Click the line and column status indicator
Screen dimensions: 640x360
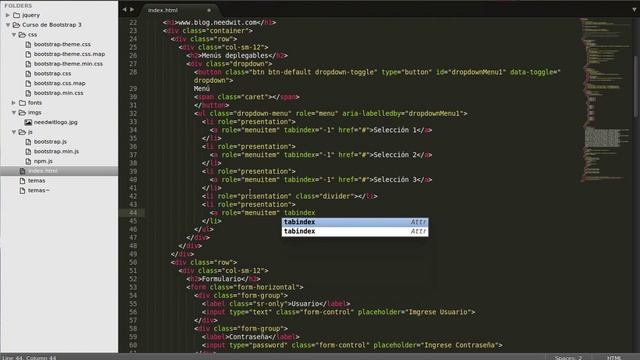(29, 357)
